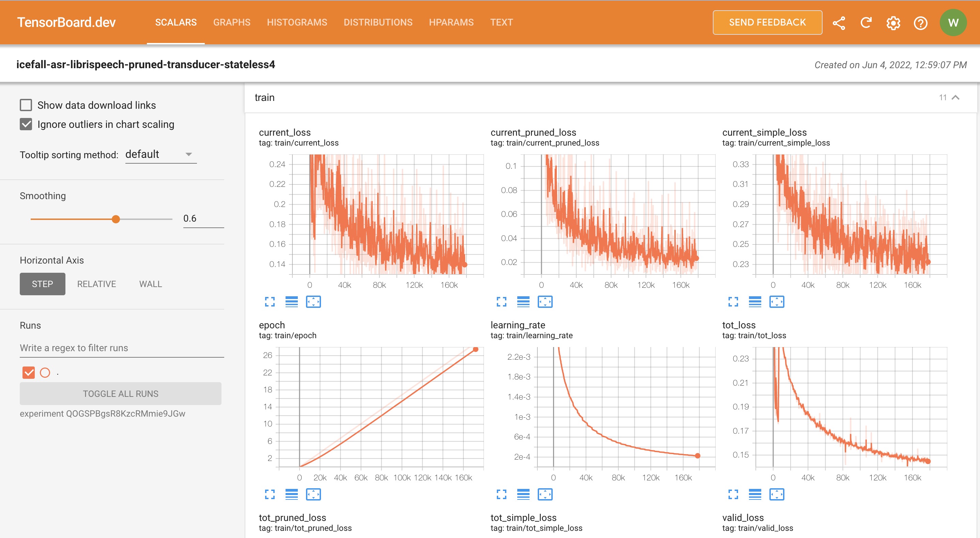Open the Tooltip sorting method dropdown
980x538 pixels.
click(x=160, y=154)
